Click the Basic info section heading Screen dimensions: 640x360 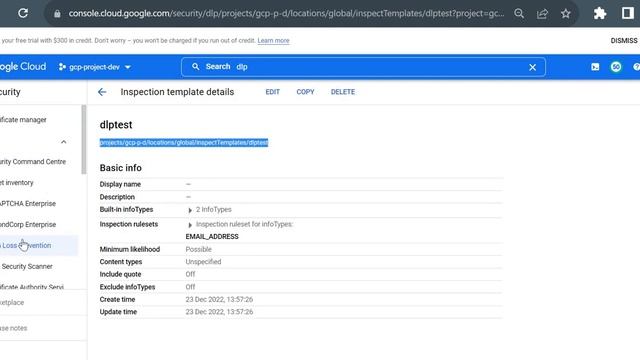pyautogui.click(x=120, y=168)
